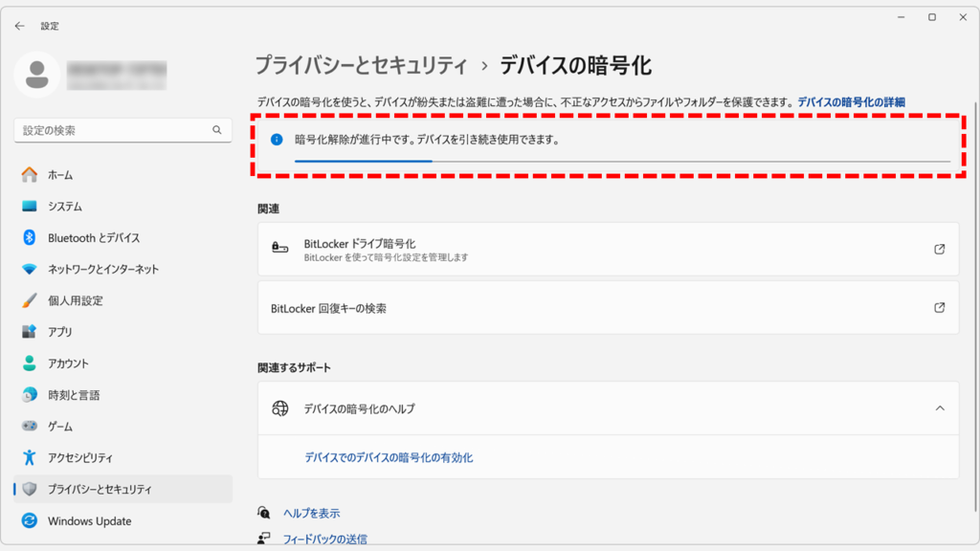Click the Bluetooth icon in sidebar
The image size is (980, 551).
pyautogui.click(x=30, y=237)
